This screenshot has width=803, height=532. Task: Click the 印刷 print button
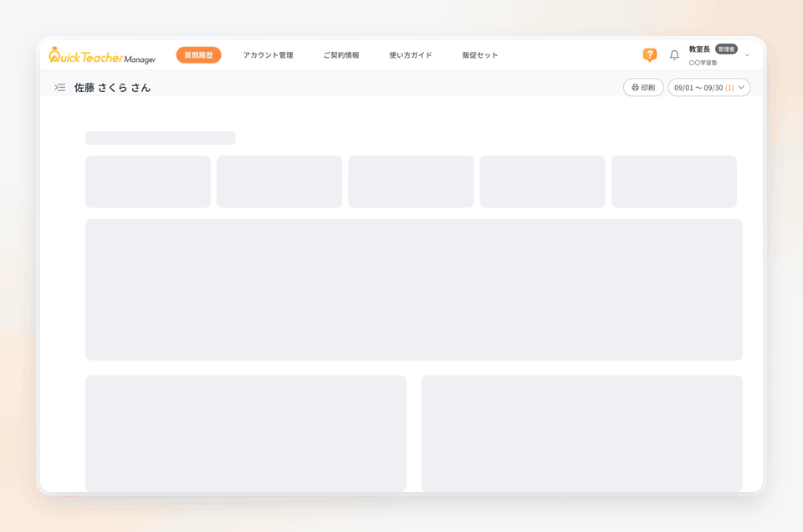[643, 88]
